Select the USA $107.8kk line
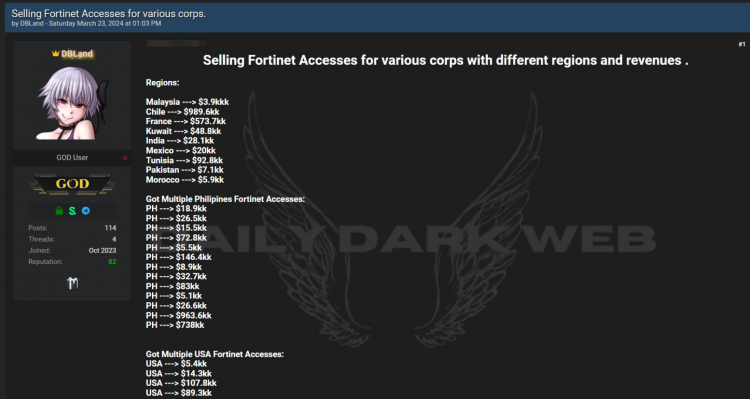Screen dimensions: 750x399 (x=181, y=383)
